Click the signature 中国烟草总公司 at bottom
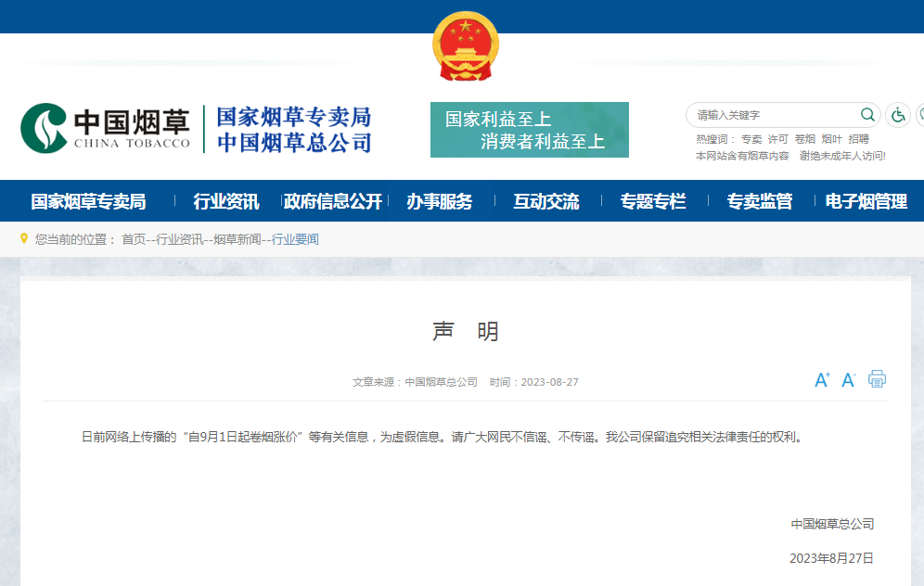This screenshot has height=586, width=924. pos(832,524)
